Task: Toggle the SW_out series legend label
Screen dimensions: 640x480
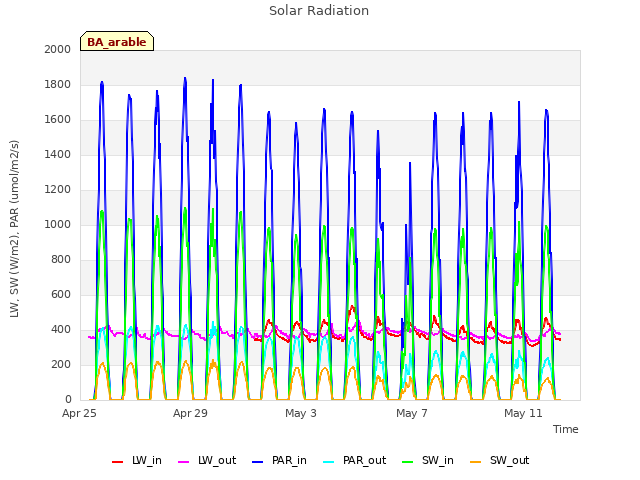Action: click(509, 461)
